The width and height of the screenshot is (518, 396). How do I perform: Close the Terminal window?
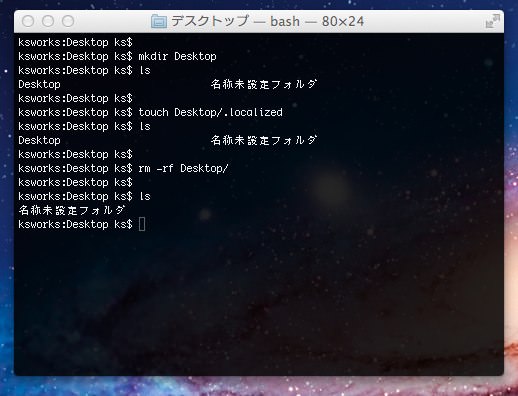coord(28,21)
